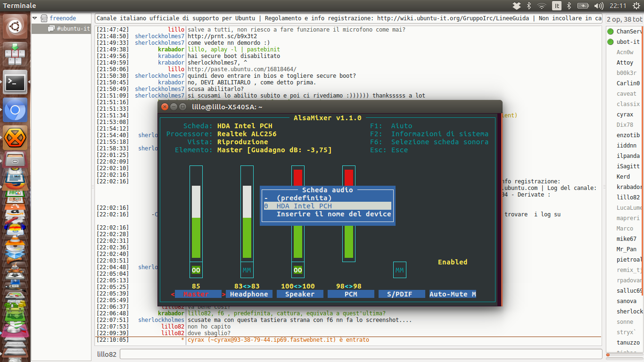Image resolution: width=644 pixels, height=362 pixels.
Task: Choose 'HDA Intel PCH' sound card entry
Action: point(328,206)
